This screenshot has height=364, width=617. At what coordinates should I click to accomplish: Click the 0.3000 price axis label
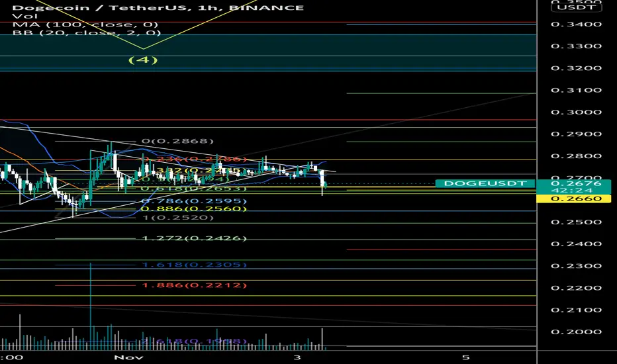(576, 112)
